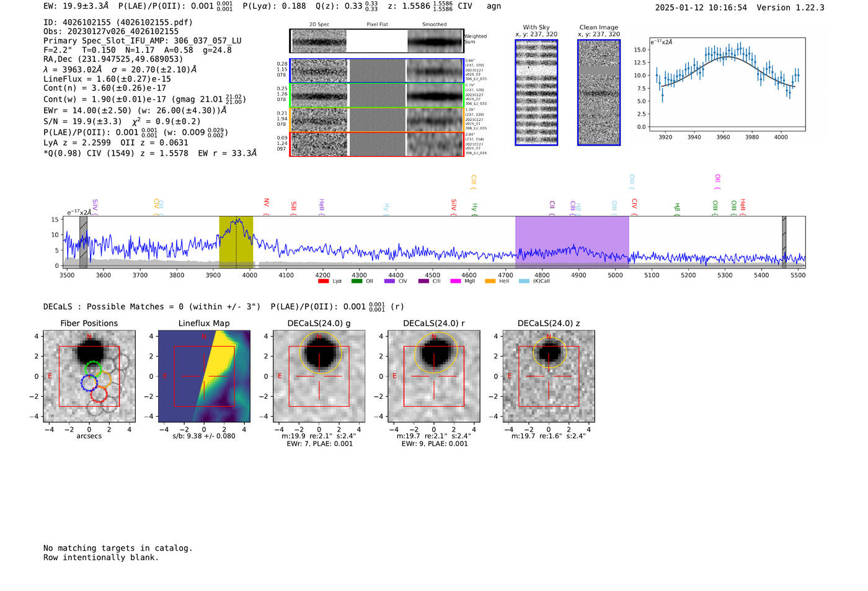Click the purple shaded spectrum region
This screenshot has width=868, height=591.
coord(572,242)
